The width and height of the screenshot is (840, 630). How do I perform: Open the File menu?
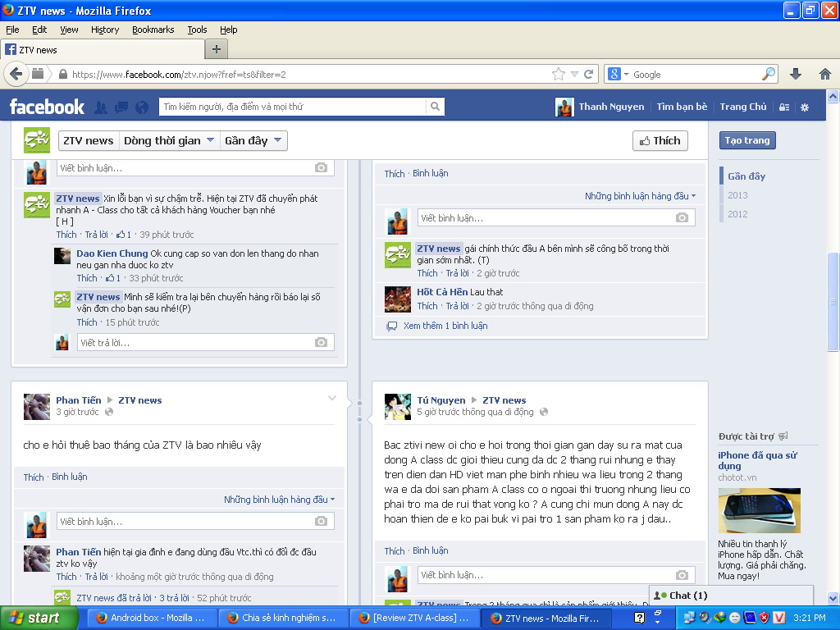(x=12, y=30)
